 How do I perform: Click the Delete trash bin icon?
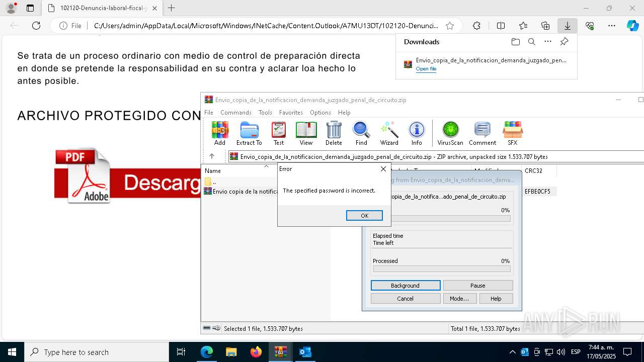pos(334,133)
